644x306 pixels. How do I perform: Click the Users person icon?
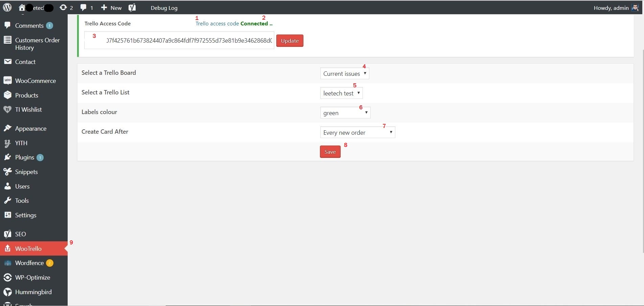pyautogui.click(x=7, y=186)
